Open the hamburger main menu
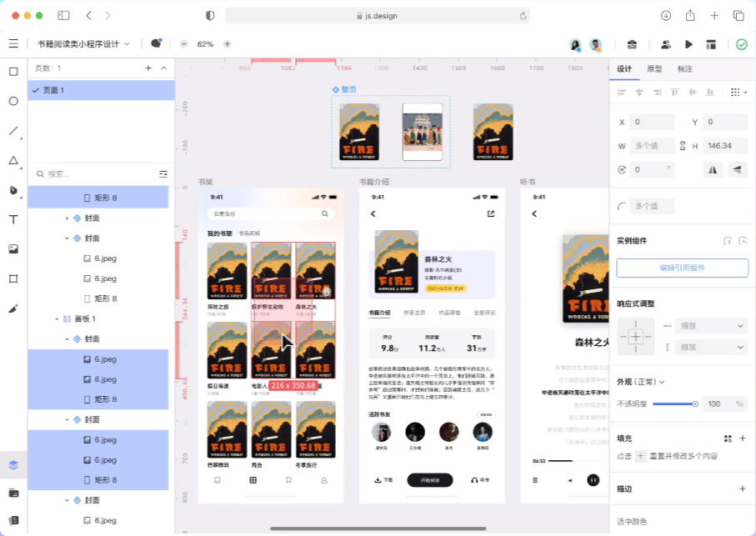This screenshot has height=536, width=756. (x=13, y=44)
